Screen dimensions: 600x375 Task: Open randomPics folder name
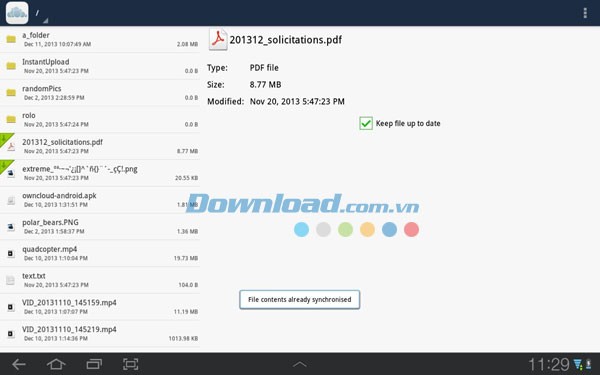(42, 89)
